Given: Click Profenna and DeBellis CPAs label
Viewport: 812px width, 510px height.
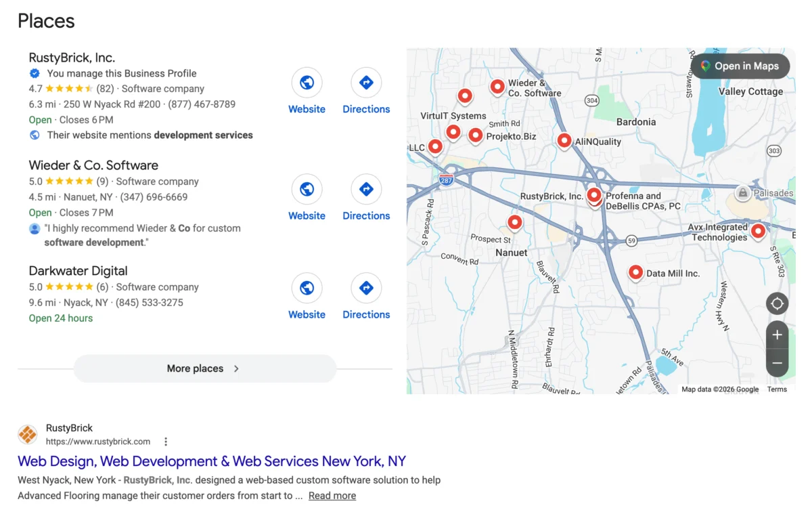Looking at the screenshot, I should (643, 201).
